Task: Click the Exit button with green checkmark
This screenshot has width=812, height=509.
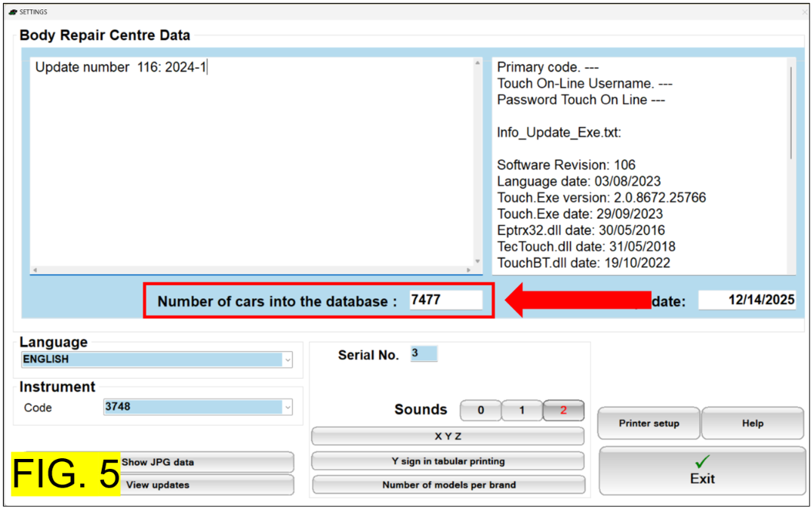Action: coord(702,470)
